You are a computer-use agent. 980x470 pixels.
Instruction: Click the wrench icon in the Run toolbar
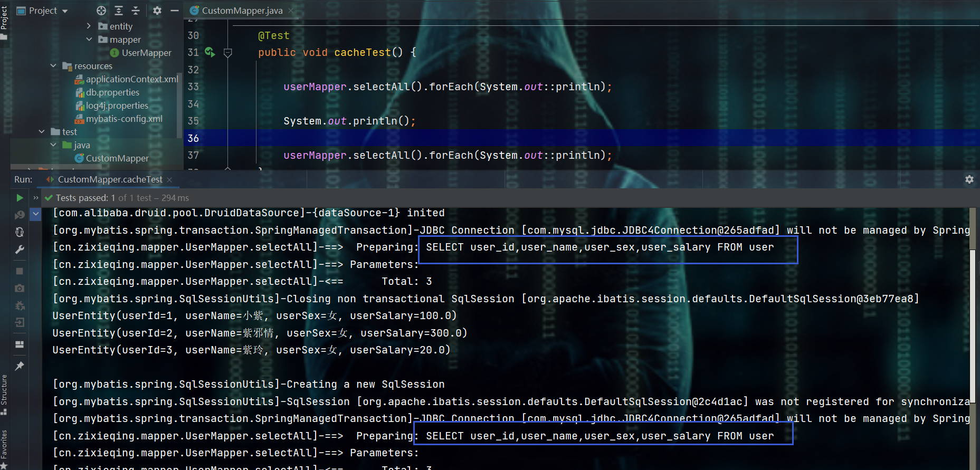click(x=20, y=250)
